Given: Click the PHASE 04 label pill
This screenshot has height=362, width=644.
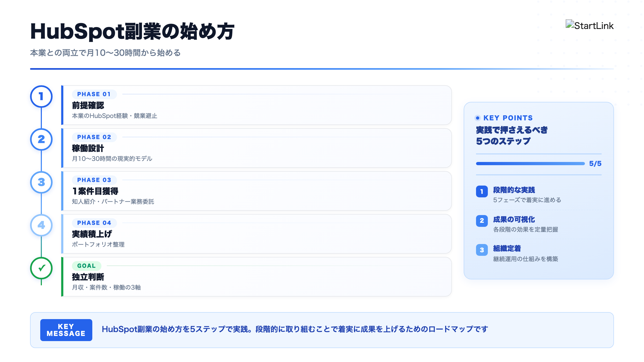Looking at the screenshot, I should click(94, 223).
